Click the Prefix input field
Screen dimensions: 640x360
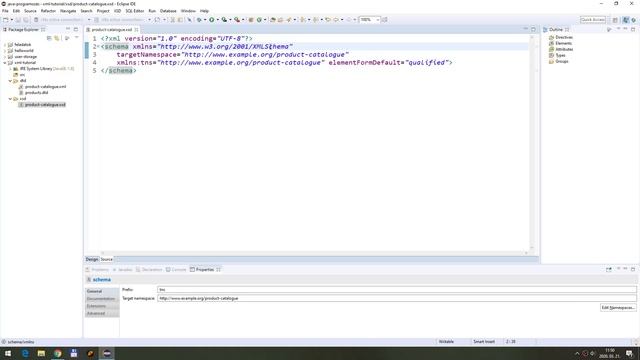tap(397, 290)
